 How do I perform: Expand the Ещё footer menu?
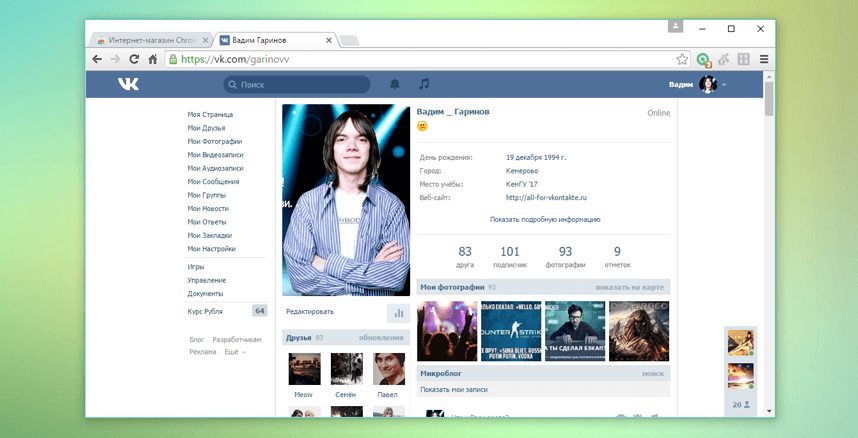[x=235, y=352]
